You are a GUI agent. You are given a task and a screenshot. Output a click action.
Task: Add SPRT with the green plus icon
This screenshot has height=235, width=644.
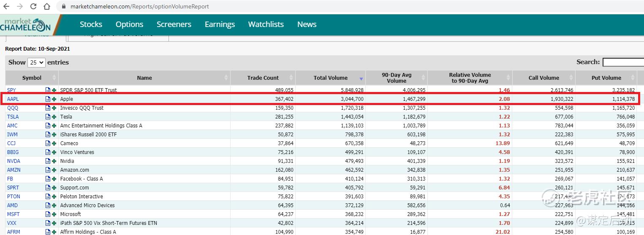click(54, 188)
